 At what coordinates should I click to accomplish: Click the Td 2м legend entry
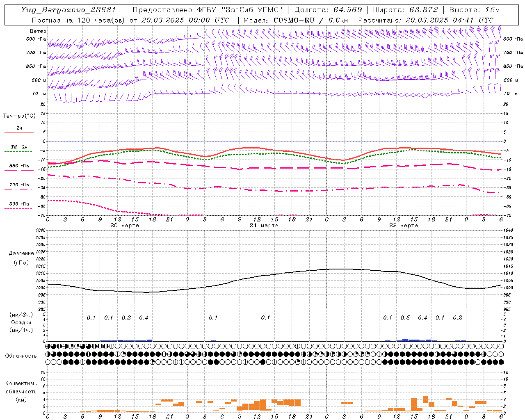19,147
